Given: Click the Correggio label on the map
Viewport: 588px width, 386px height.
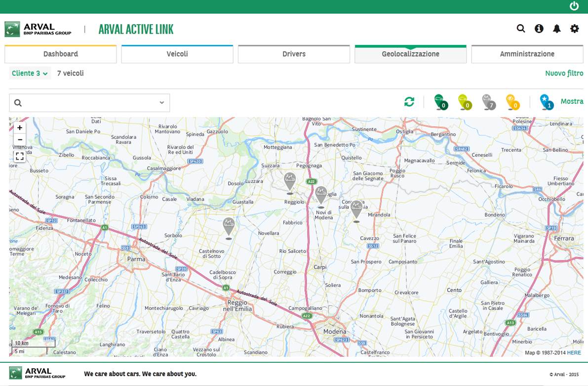Looking at the screenshot, I should click(x=285, y=272).
